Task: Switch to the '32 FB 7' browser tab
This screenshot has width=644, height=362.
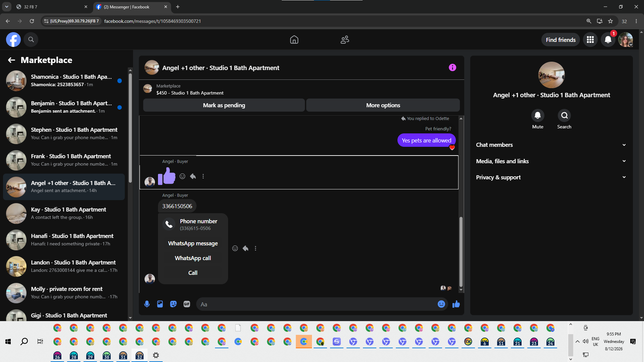Action: (x=52, y=7)
